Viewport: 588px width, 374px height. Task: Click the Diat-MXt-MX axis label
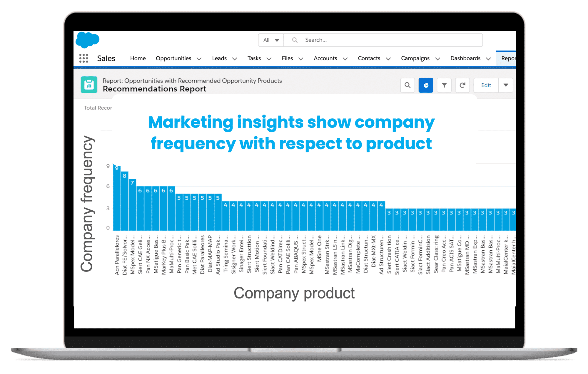pos(373,251)
